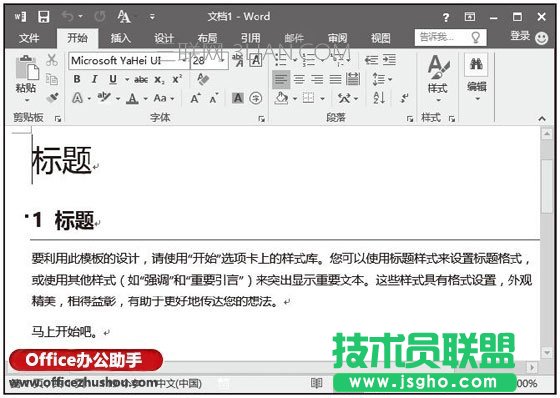Select the Format Painter brush
The width and height of the screenshot is (560, 398).
click(x=52, y=97)
